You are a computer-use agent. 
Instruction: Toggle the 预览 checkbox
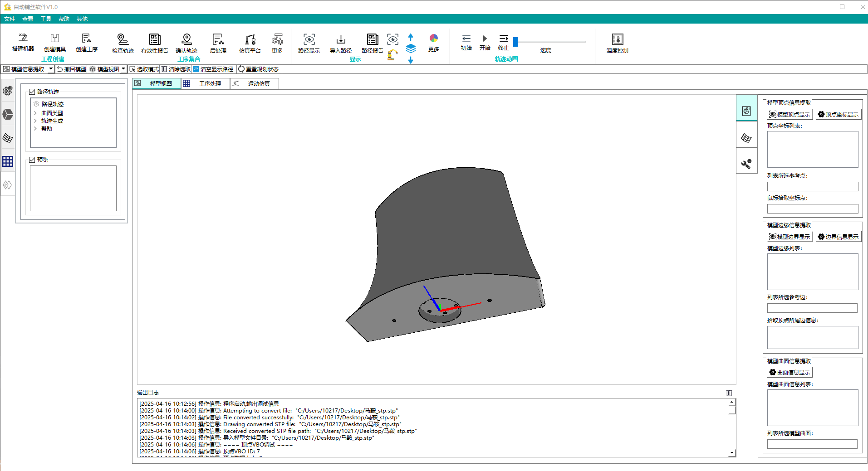(32, 160)
